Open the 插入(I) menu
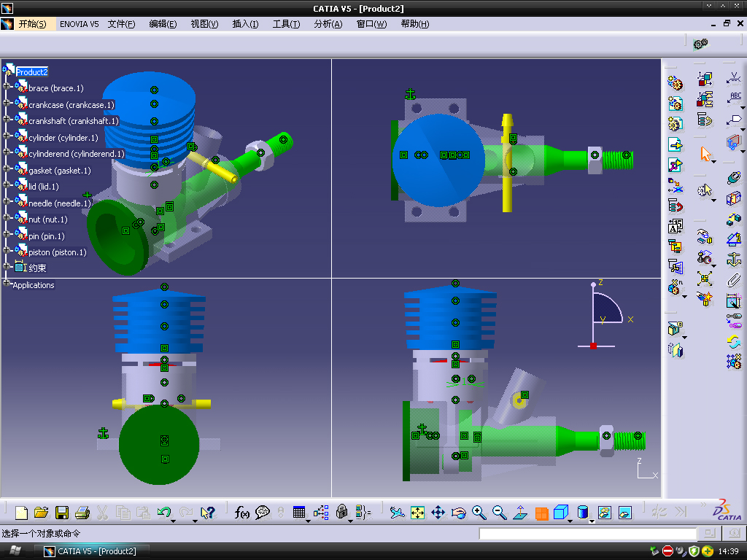This screenshot has width=747, height=560. (245, 24)
